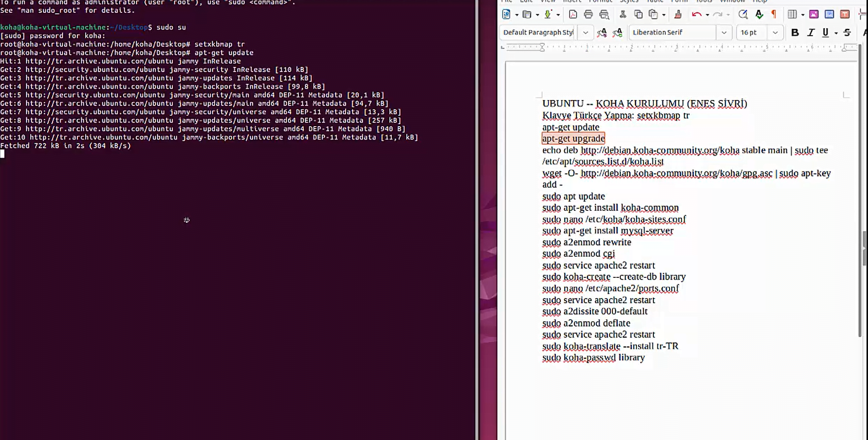Click 'sudo koha-create --create-db library' line
This screenshot has width=868, height=440.
point(614,277)
